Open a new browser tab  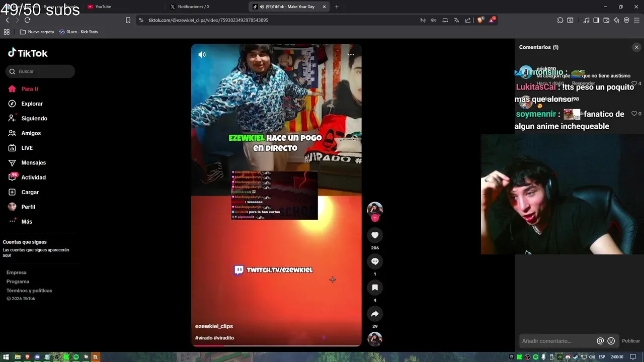click(337, 7)
